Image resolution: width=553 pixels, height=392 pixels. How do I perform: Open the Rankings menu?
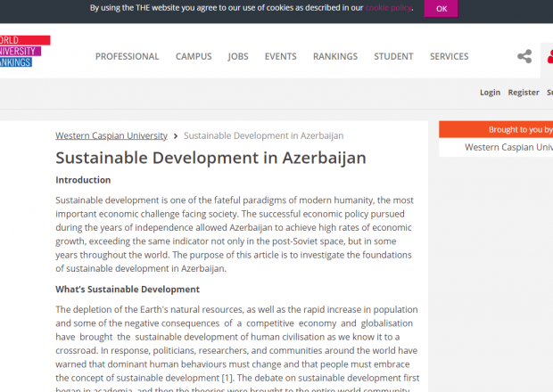coord(335,56)
